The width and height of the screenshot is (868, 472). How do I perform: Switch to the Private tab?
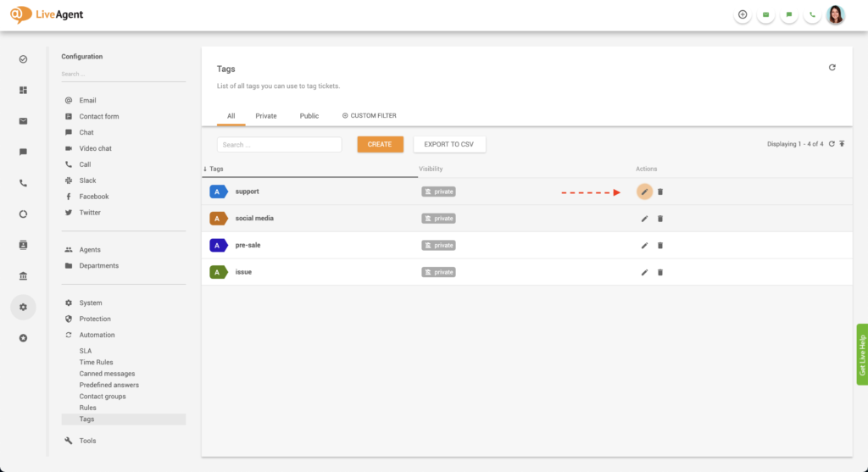click(x=266, y=116)
